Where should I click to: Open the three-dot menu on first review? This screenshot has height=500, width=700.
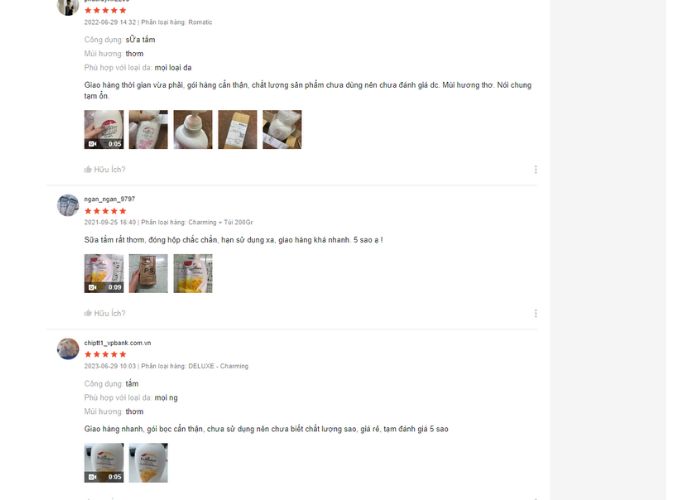tap(536, 170)
